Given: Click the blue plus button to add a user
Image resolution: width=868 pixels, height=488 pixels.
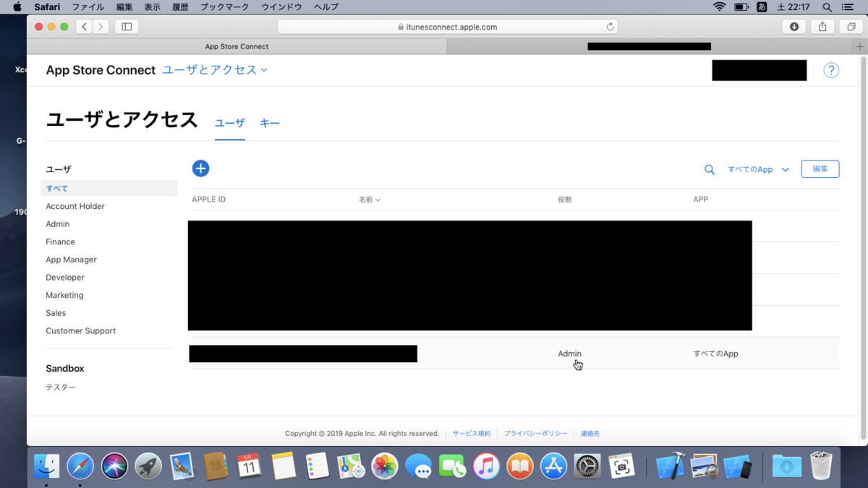Looking at the screenshot, I should (x=200, y=168).
